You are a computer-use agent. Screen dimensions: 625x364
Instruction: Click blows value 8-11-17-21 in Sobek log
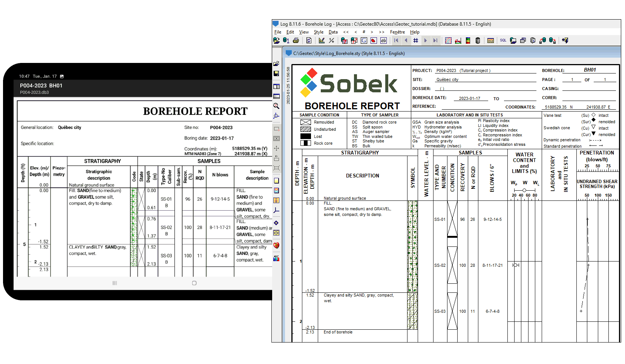pyautogui.click(x=493, y=265)
